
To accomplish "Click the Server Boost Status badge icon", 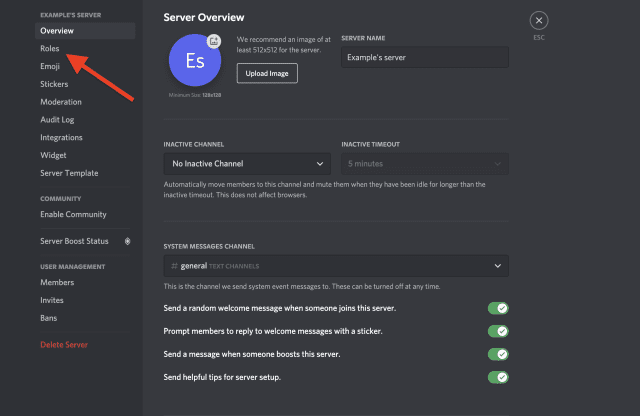I will (x=126, y=241).
